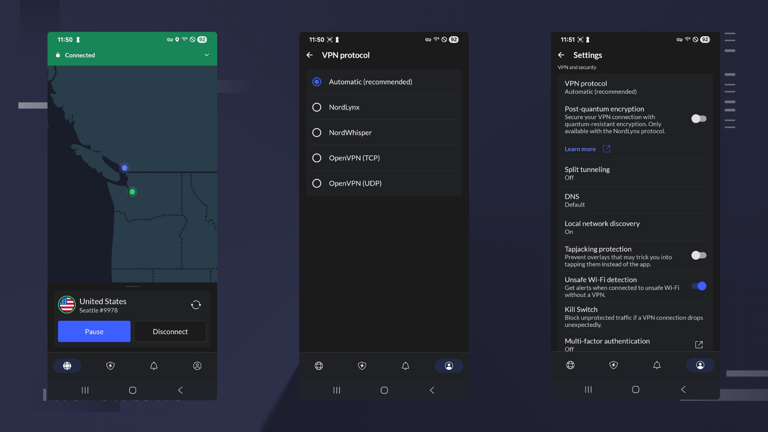Image resolution: width=768 pixels, height=432 pixels.
Task: Click the reconnect refresh icon beside United States
Action: coord(196,305)
